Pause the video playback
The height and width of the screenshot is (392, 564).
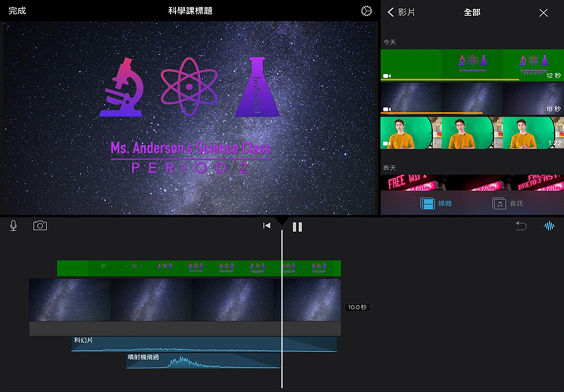(297, 227)
